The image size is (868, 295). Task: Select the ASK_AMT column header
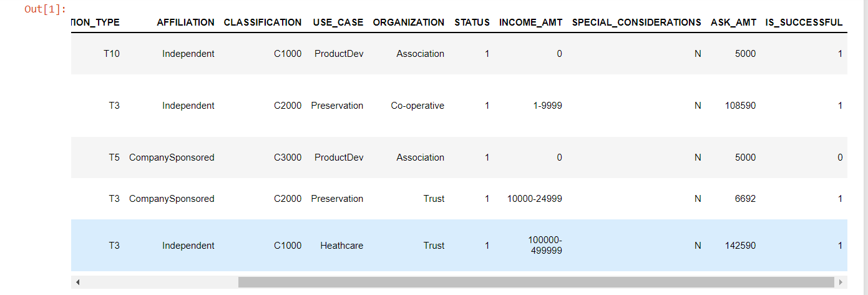[x=733, y=22]
